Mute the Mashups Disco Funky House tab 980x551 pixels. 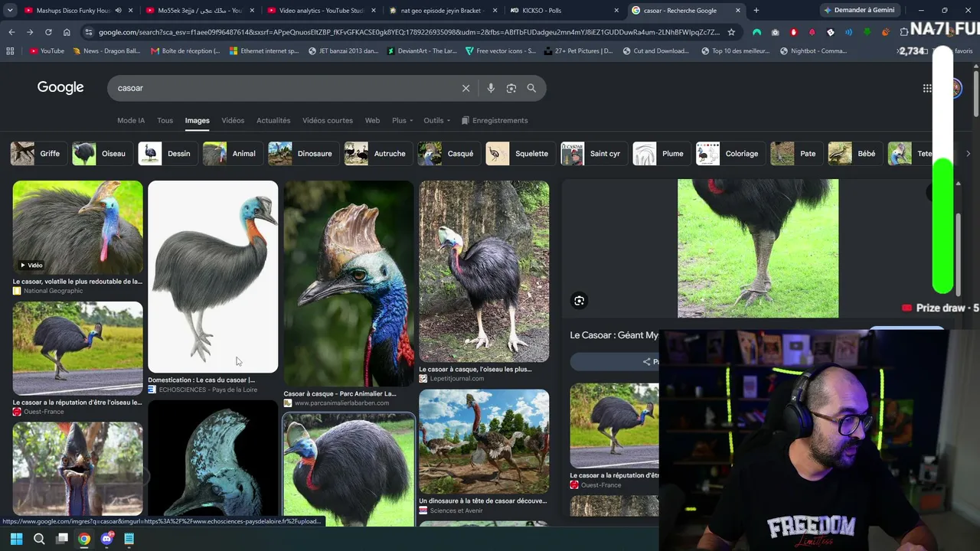117,11
